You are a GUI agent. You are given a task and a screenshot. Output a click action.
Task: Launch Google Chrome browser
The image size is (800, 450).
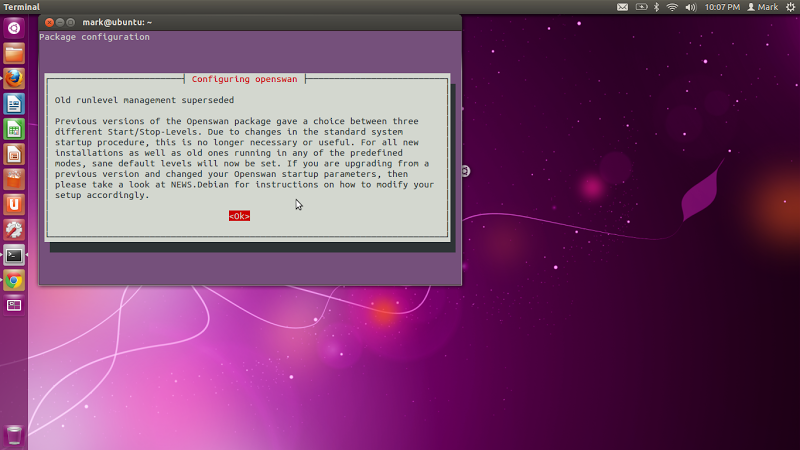(x=14, y=281)
